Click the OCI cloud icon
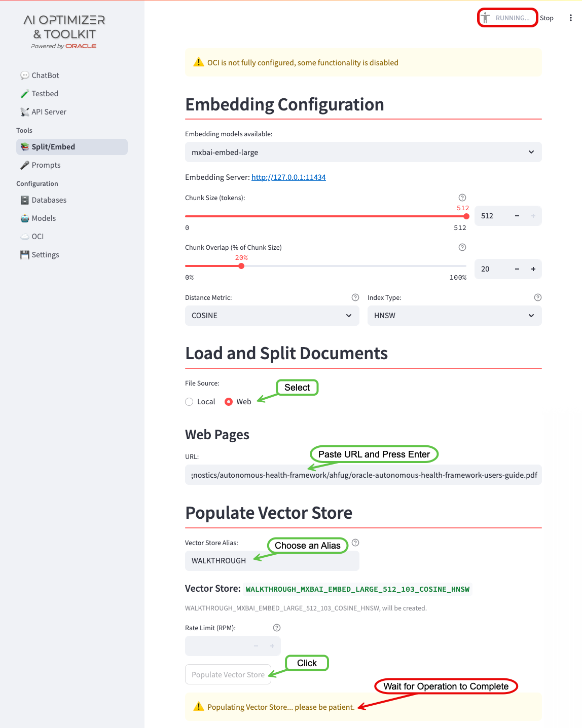Image resolution: width=582 pixels, height=728 pixels. pos(24,237)
